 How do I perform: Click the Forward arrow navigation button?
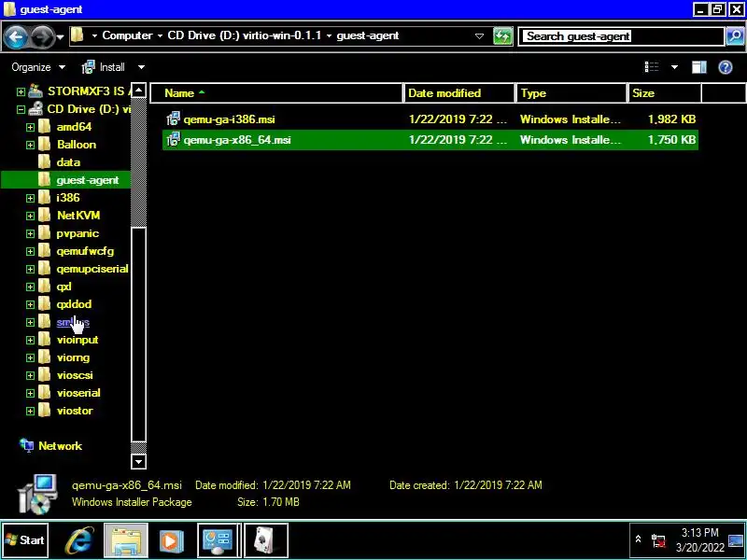[x=42, y=36]
